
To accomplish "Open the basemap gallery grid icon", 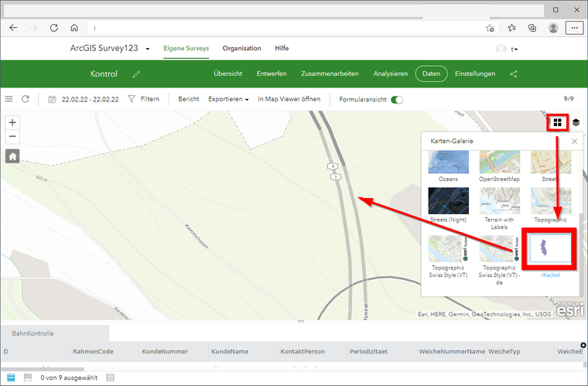I will coord(558,122).
